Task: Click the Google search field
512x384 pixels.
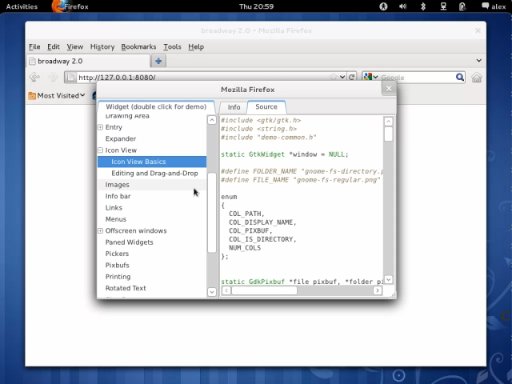Action: (x=417, y=77)
